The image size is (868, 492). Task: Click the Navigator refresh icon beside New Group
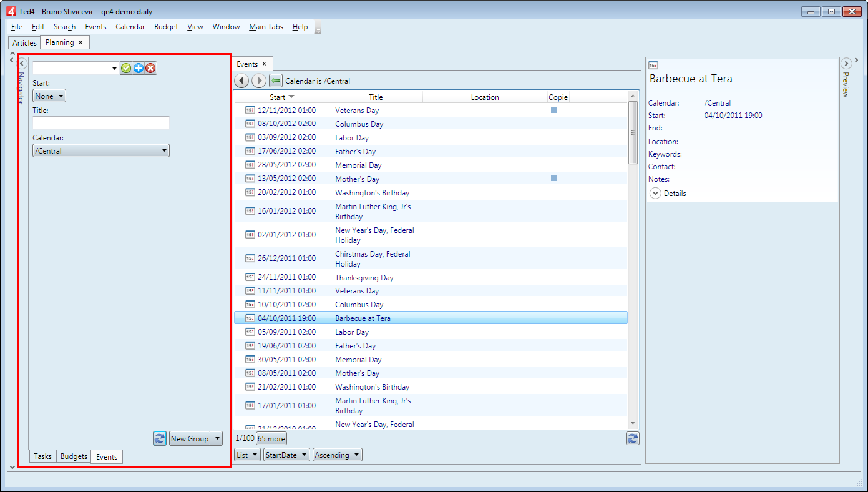(160, 438)
